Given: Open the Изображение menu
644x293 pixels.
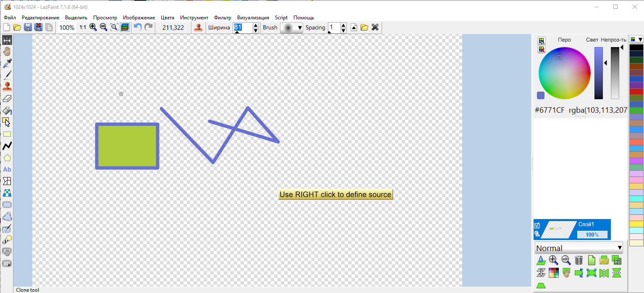Looking at the screenshot, I should pyautogui.click(x=139, y=17).
